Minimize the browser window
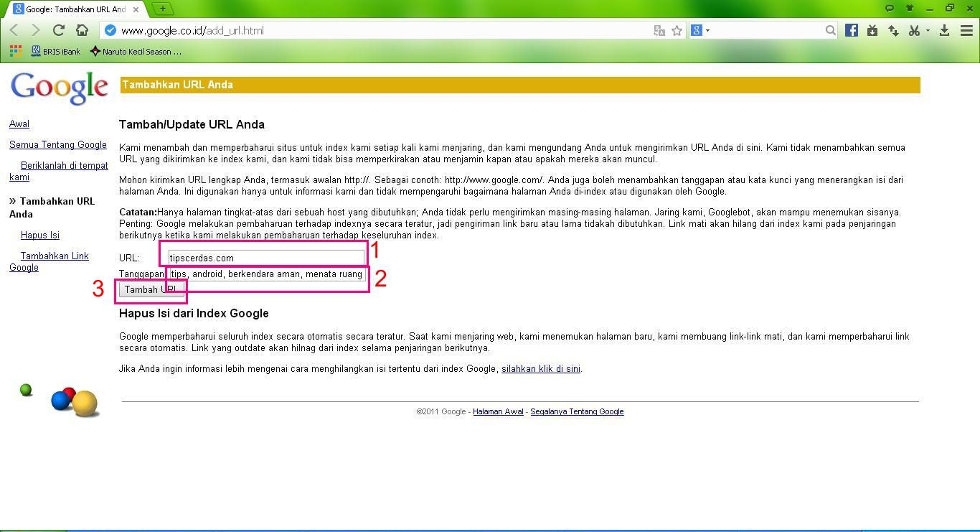980x532 pixels. click(x=930, y=8)
